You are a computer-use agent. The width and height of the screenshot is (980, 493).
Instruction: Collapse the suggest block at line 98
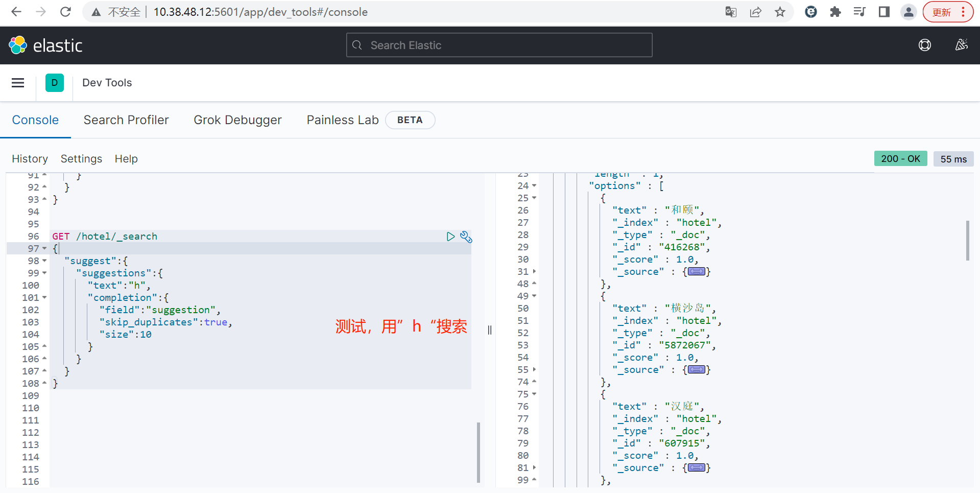(x=44, y=261)
